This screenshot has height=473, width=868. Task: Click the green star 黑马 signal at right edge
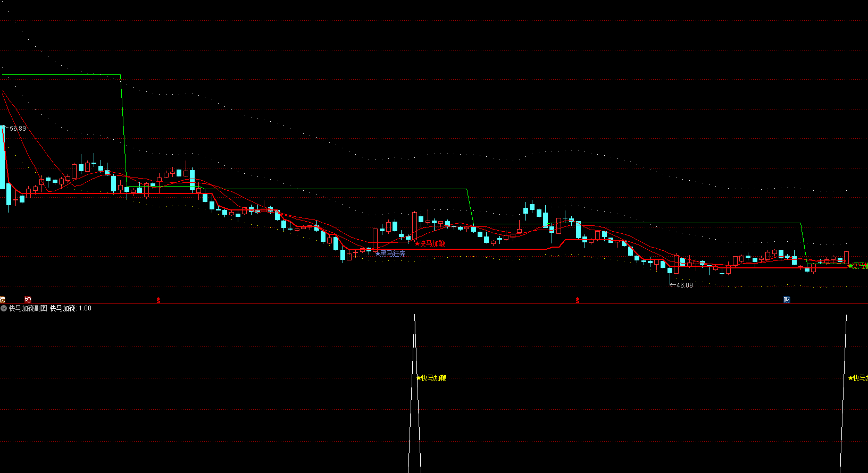857,265
